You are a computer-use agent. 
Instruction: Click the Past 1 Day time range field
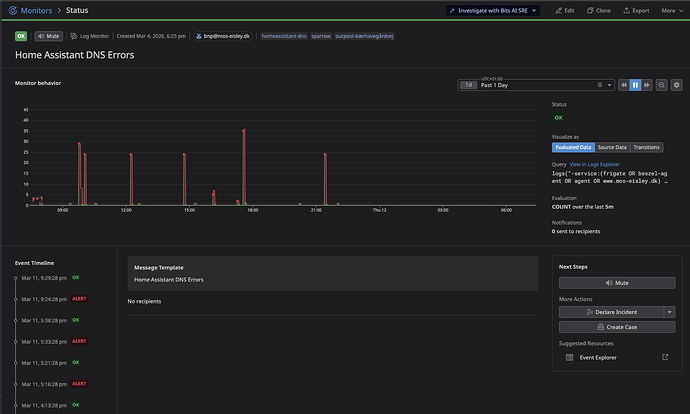[536, 85]
